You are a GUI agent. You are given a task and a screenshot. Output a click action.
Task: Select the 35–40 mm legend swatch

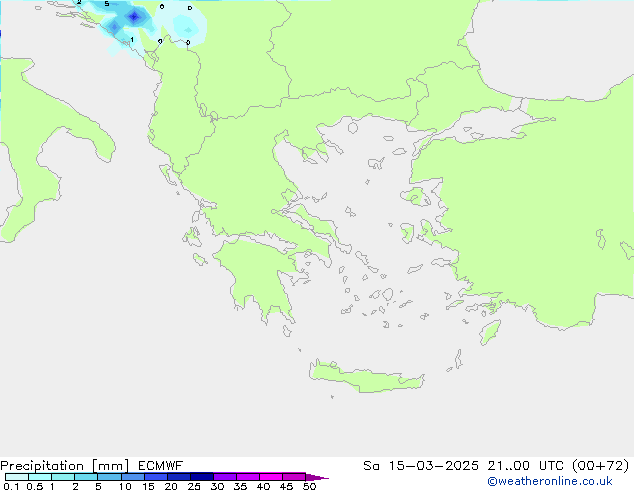[248, 477]
